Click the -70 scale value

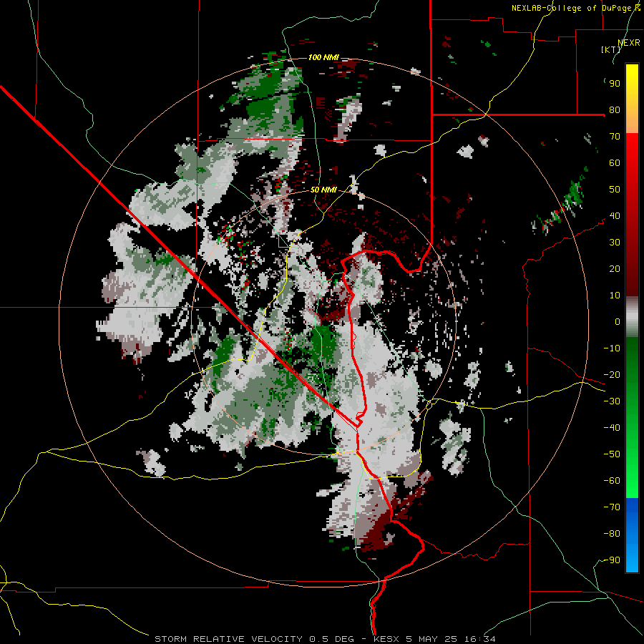click(x=612, y=507)
